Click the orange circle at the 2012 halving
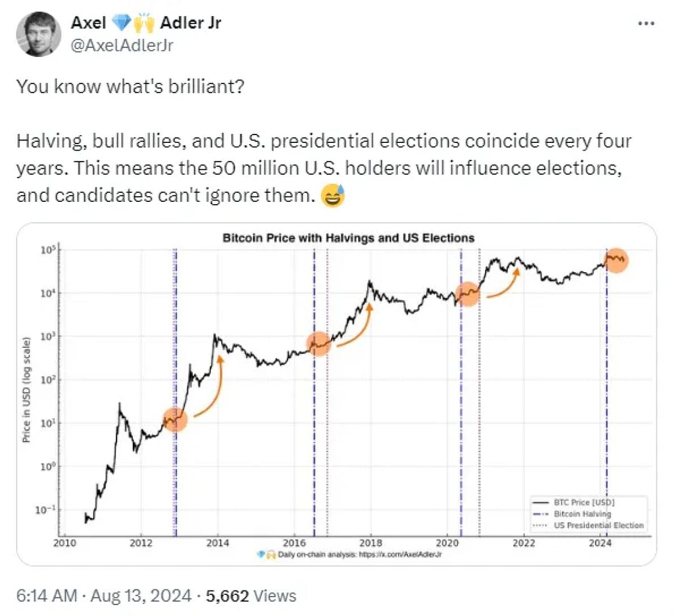674x616 pixels. (175, 419)
